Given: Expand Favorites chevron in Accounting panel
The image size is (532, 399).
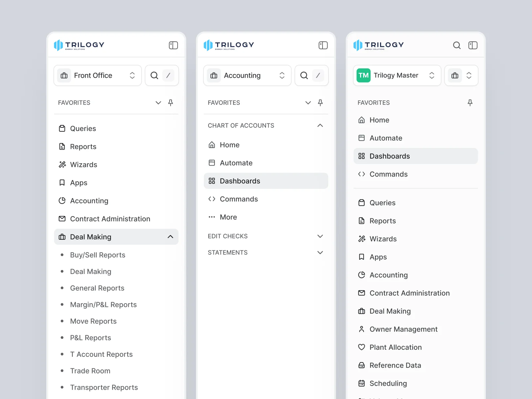Looking at the screenshot, I should pos(308,103).
